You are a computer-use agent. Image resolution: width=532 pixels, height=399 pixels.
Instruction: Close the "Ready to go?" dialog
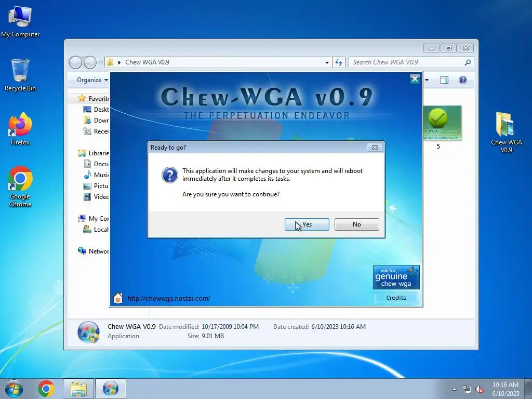pos(375,147)
